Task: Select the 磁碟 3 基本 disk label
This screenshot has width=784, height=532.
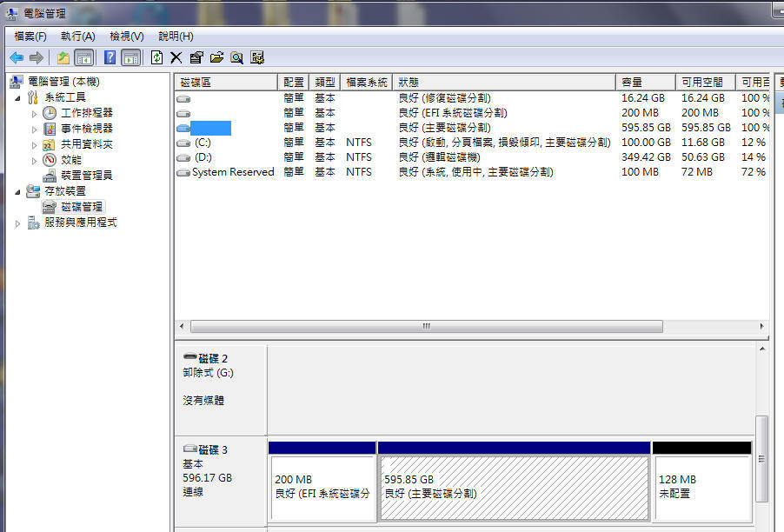Action: pos(221,481)
